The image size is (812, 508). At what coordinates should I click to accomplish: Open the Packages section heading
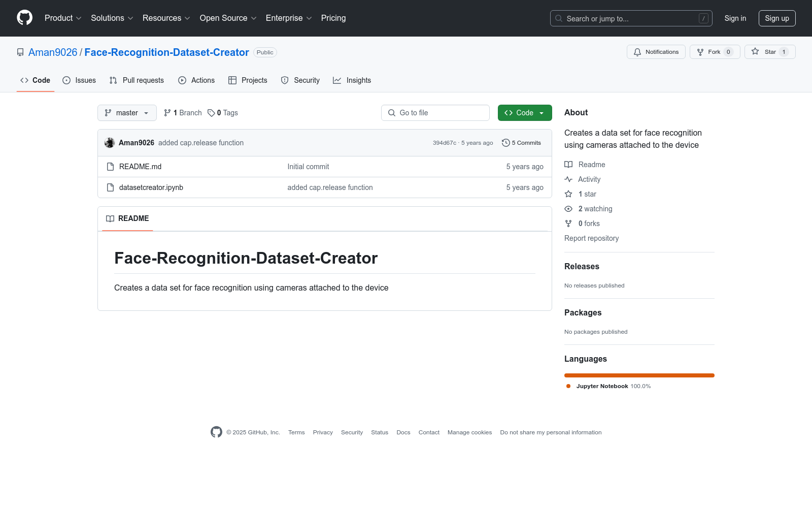[583, 313]
